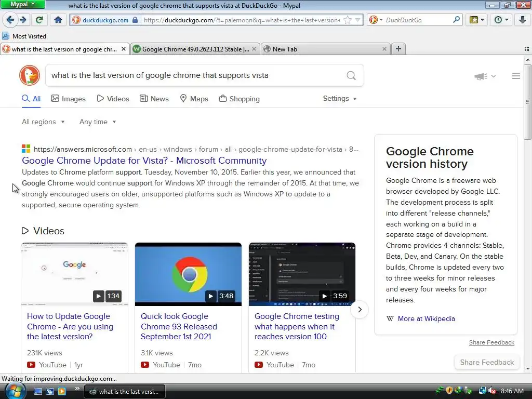Open Google Chrome Update for Vista result
Screen dimensions: 532x399
tap(144, 161)
